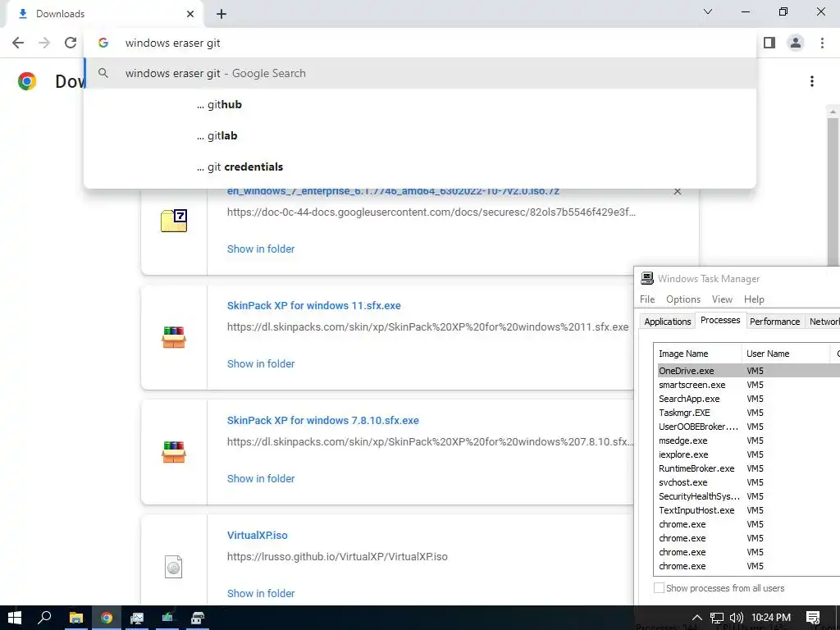Switch to Task Manager Applications tab
Viewport: 840px width, 630px height.
[668, 322]
